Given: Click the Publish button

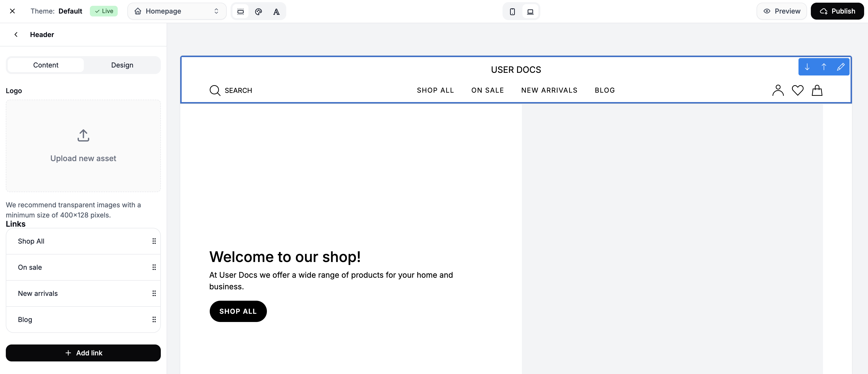Looking at the screenshot, I should point(837,11).
